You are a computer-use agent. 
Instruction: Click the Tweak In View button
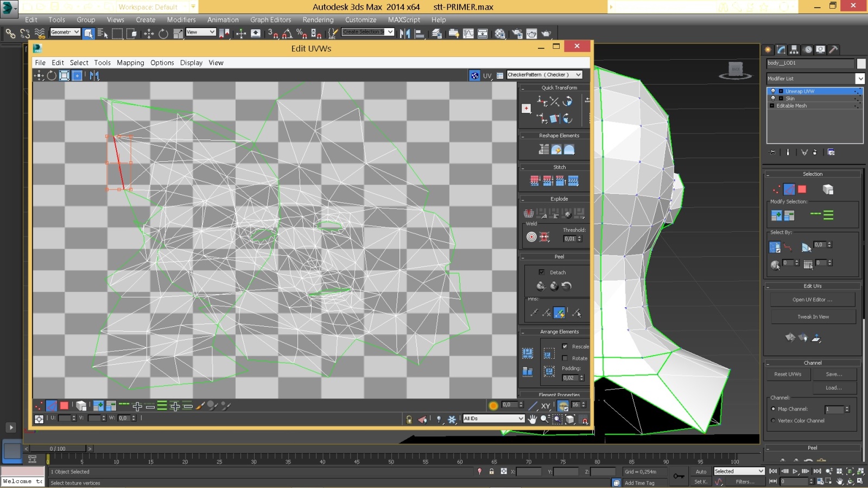[x=813, y=316]
